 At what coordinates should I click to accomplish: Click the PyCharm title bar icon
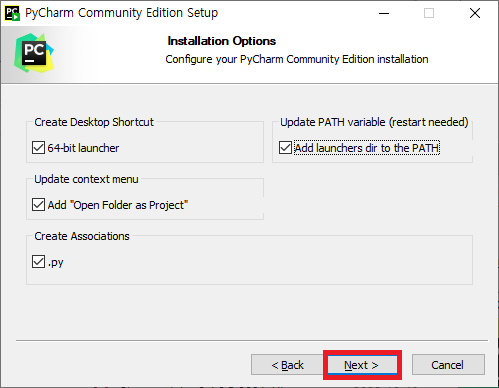[x=12, y=13]
